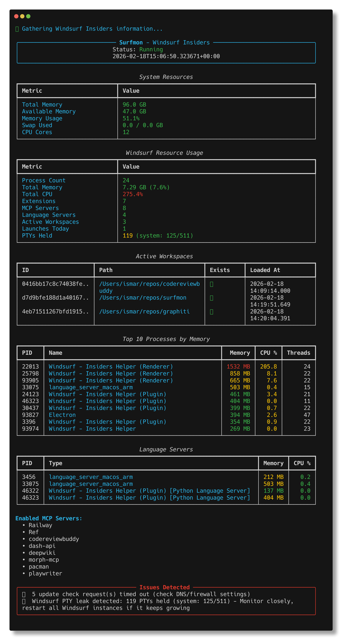The height and width of the screenshot is (644, 346).
Task: Click the Exists checkmark for surfmon workspace
Action: coord(212,298)
